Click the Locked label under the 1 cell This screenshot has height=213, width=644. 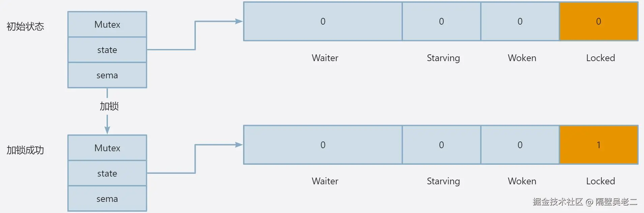click(601, 181)
